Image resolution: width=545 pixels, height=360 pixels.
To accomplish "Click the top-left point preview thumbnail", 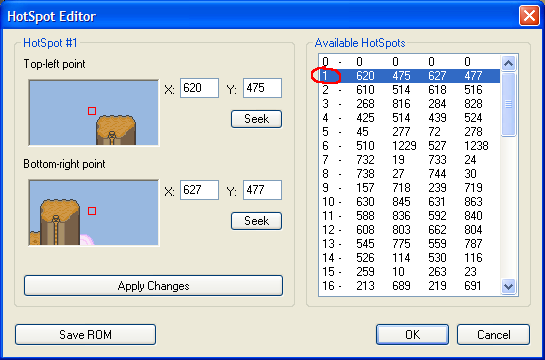I will [94, 113].
